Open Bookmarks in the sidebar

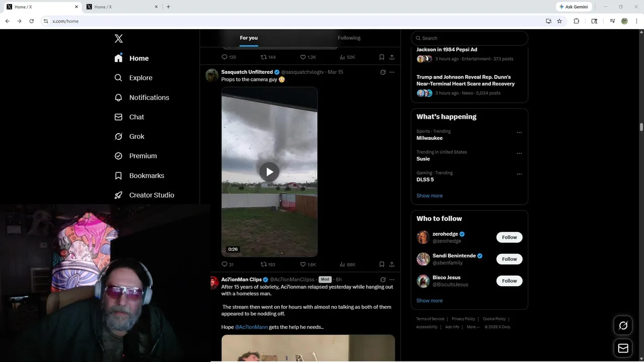[x=139, y=175]
